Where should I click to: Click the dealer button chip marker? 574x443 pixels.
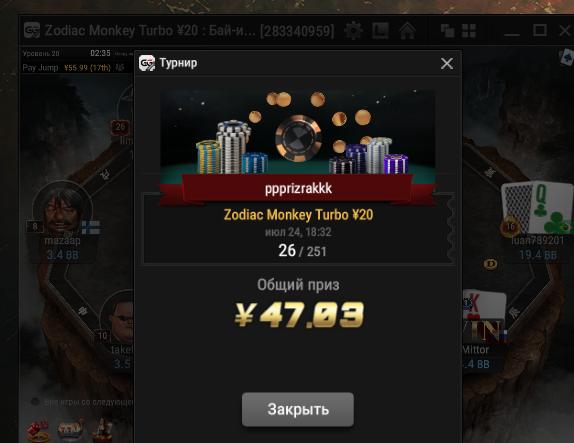click(490, 264)
